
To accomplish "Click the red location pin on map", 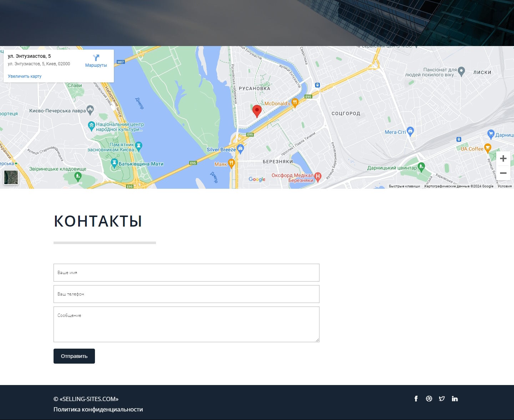I will click(x=257, y=111).
